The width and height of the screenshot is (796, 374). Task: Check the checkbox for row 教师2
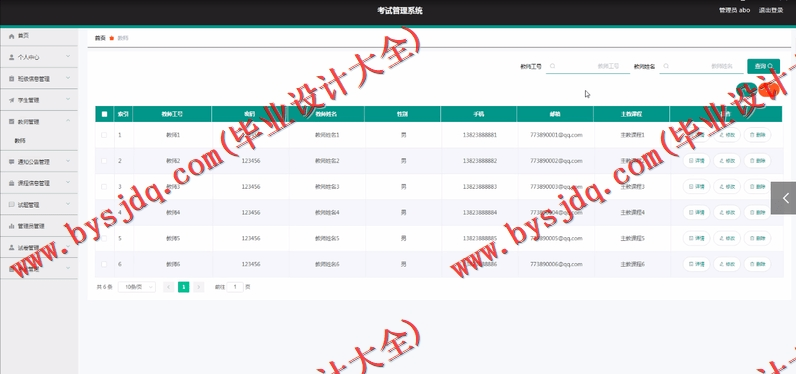click(104, 161)
